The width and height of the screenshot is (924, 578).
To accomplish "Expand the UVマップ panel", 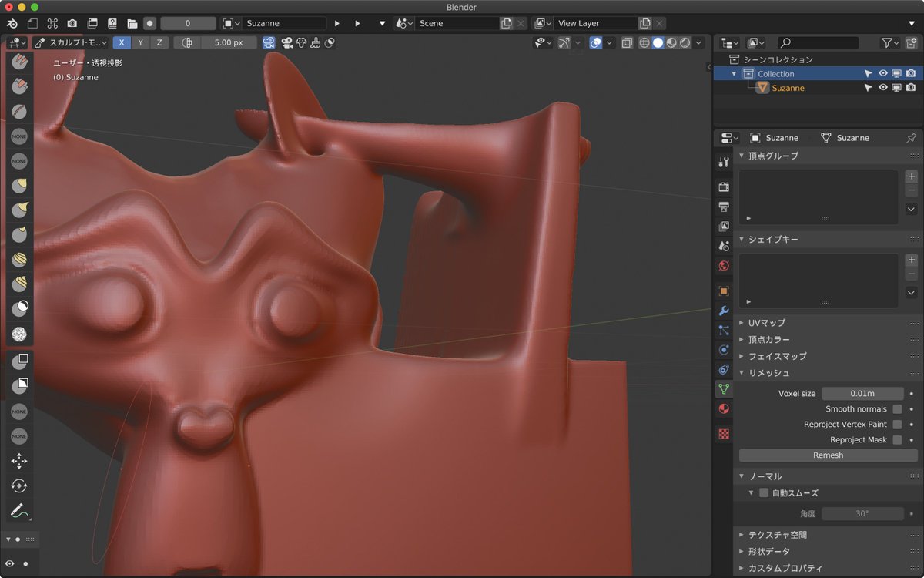I will tap(742, 322).
